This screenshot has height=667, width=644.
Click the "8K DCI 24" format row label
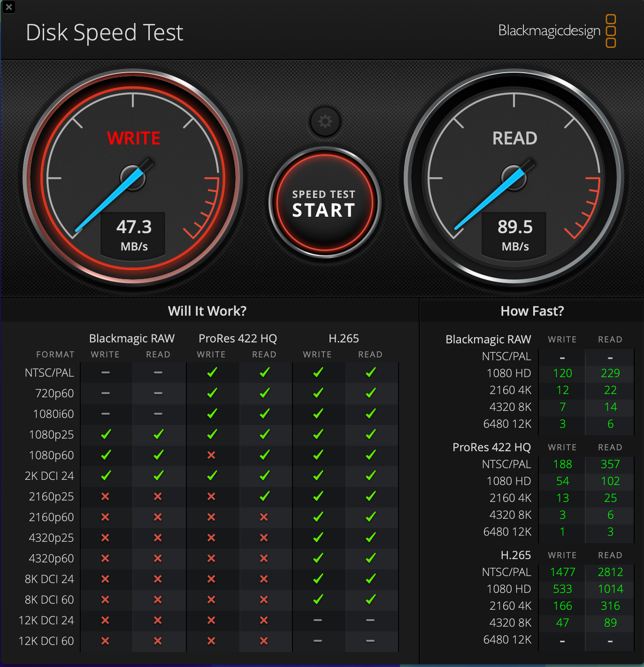49,579
